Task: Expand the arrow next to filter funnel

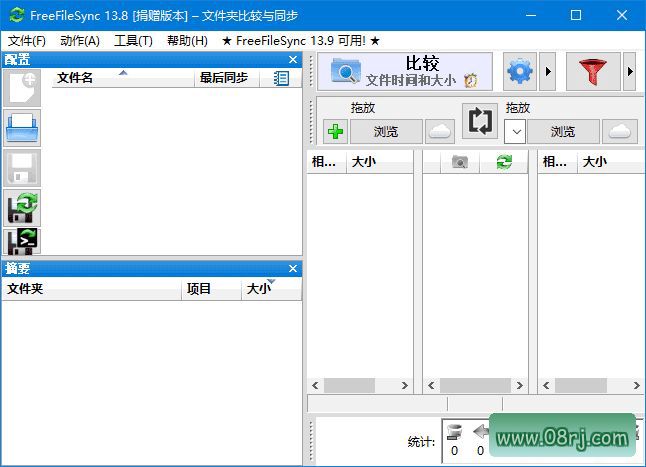Action: 630,72
